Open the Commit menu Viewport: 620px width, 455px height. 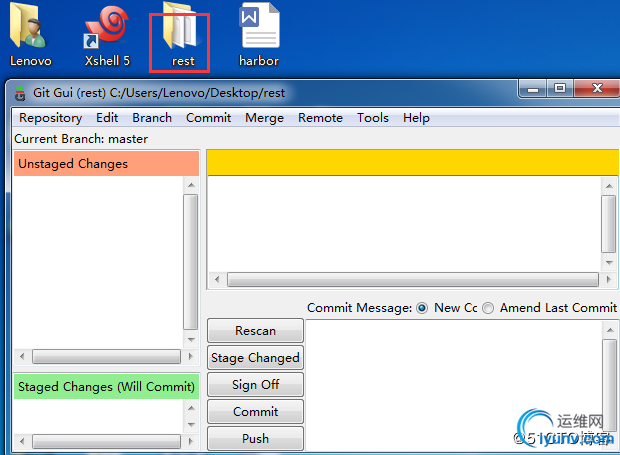coord(208,118)
